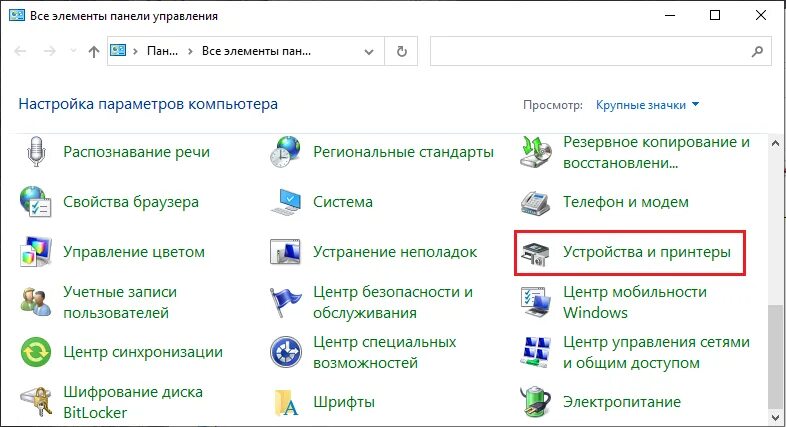The image size is (786, 427).
Task: Open the green Центр синхронизации icon
Action: click(x=36, y=352)
